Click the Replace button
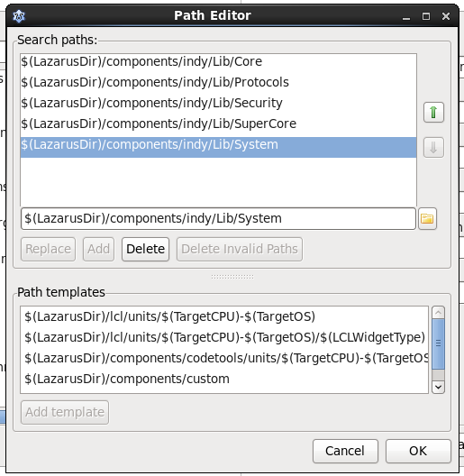 tap(48, 249)
